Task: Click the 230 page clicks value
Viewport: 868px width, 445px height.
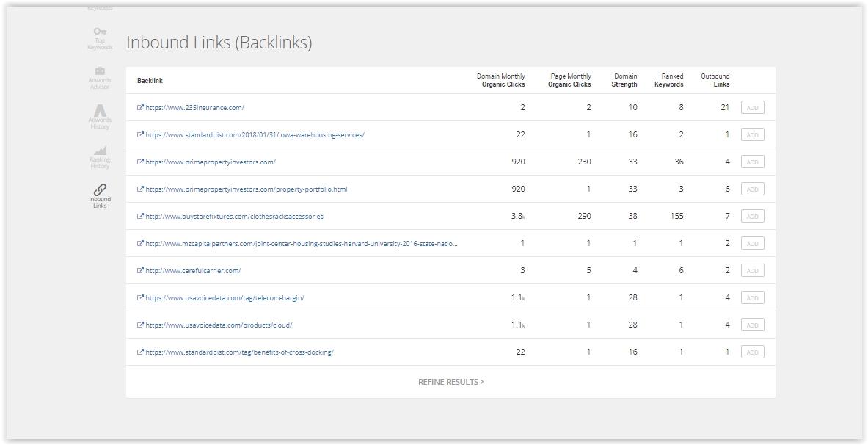Action: tap(584, 162)
